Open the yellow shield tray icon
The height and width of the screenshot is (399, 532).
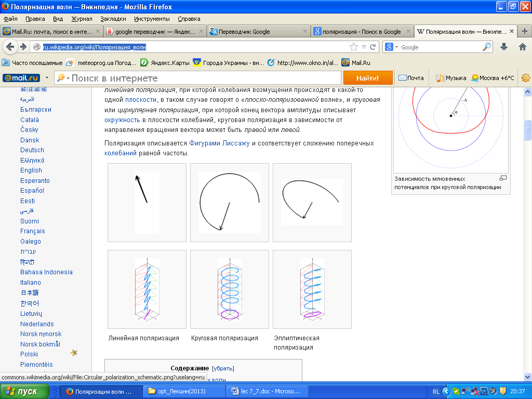pos(503,392)
